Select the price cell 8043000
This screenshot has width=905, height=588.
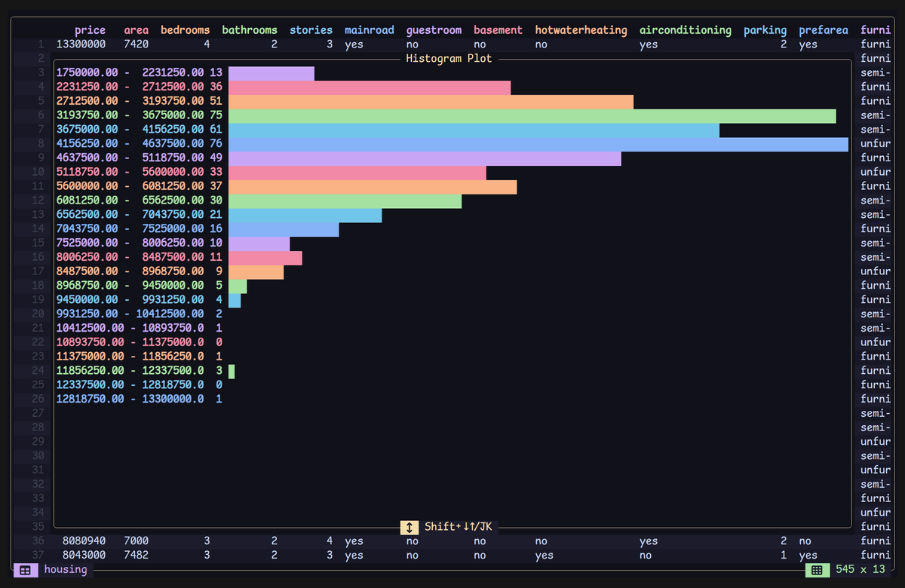point(84,555)
